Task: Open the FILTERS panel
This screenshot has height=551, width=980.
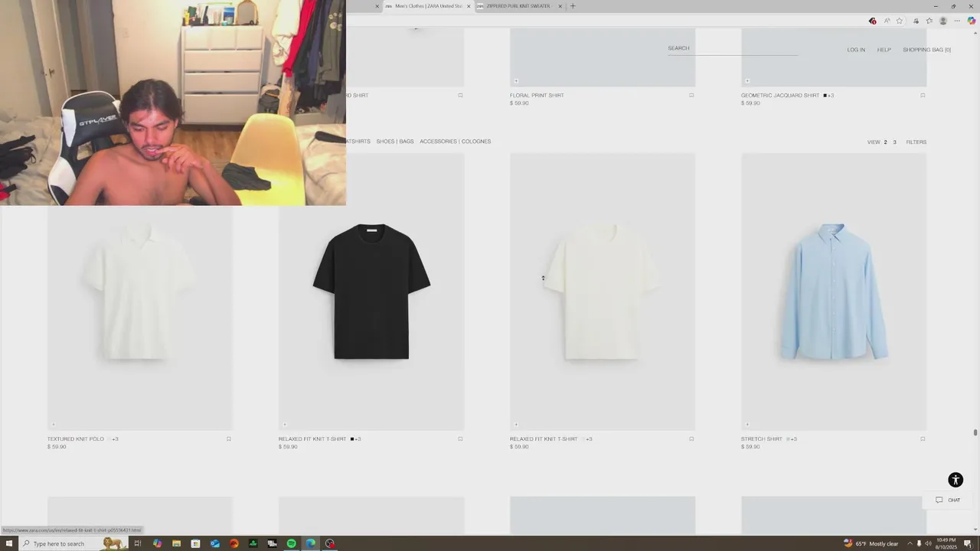Action: 916,142
